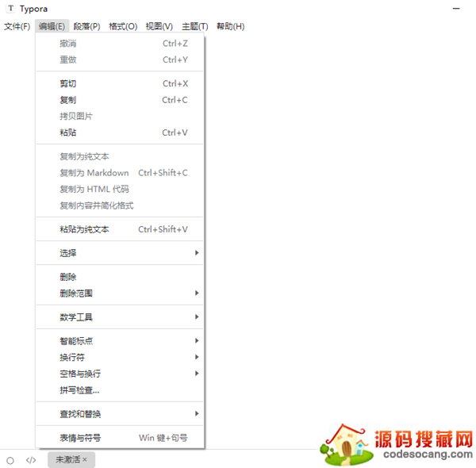Select 粘贴为纯文本 menu entry

tap(121, 229)
